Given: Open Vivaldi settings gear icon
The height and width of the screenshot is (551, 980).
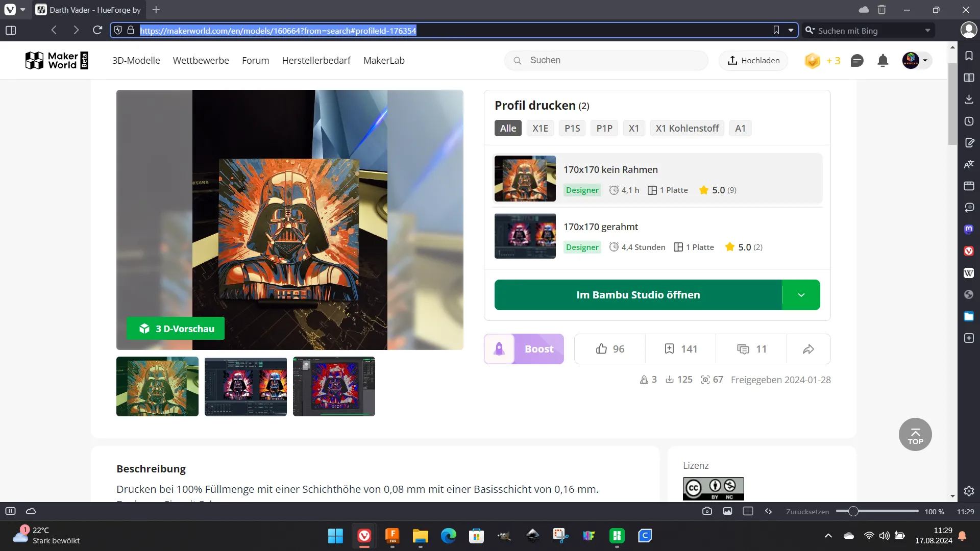Looking at the screenshot, I should pos(969,491).
